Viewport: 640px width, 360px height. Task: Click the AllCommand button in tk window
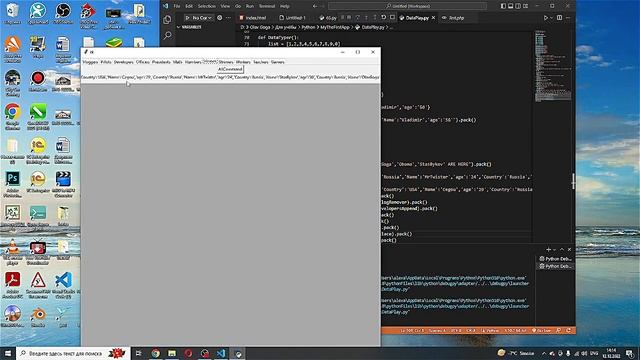(x=230, y=69)
